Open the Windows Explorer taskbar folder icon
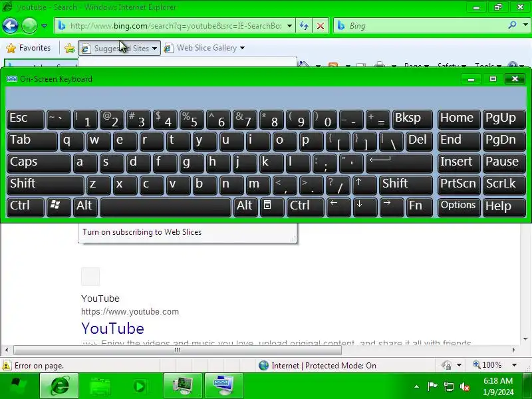Image resolution: width=532 pixels, height=399 pixels. click(100, 386)
